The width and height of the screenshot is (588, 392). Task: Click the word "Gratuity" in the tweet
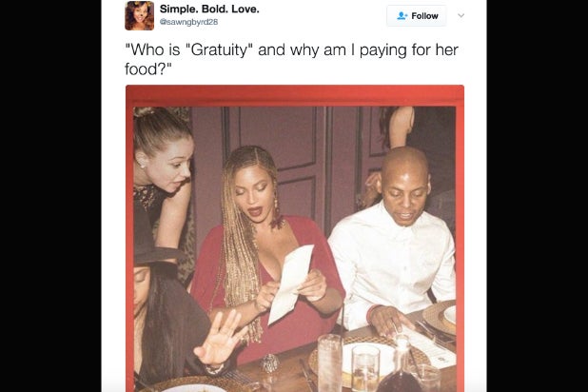pos(220,50)
